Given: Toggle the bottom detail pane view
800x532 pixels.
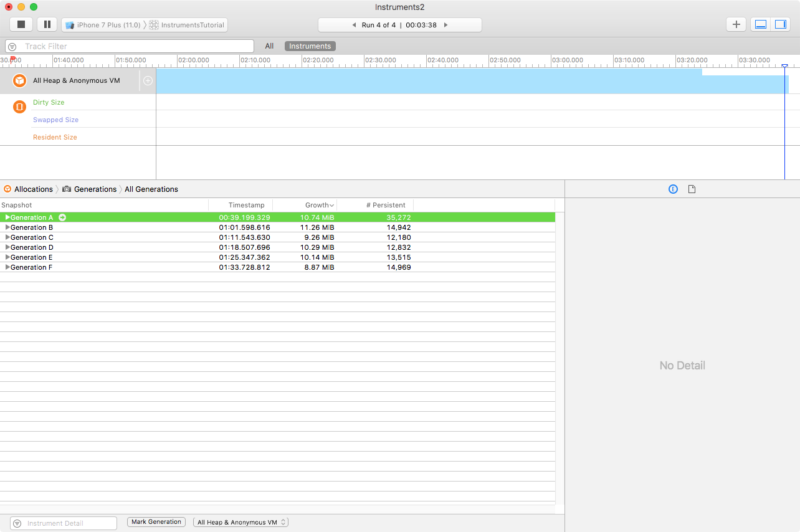Looking at the screenshot, I should (760, 24).
